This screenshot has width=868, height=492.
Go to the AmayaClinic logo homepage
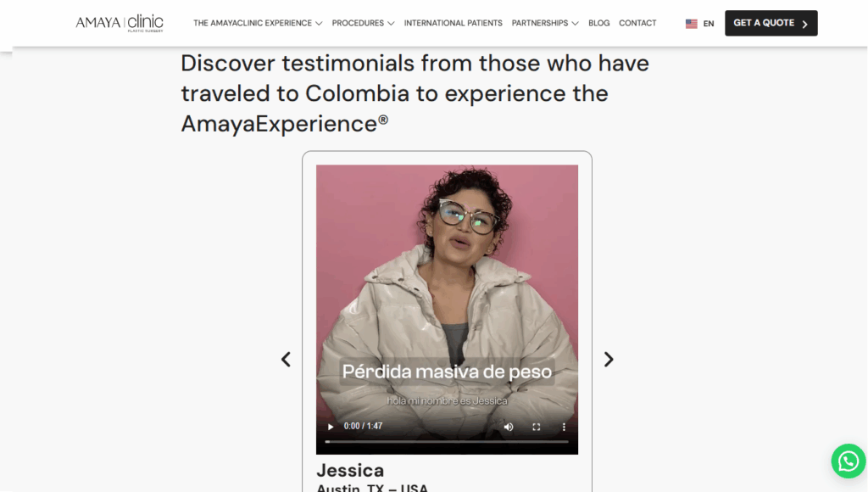click(x=120, y=23)
